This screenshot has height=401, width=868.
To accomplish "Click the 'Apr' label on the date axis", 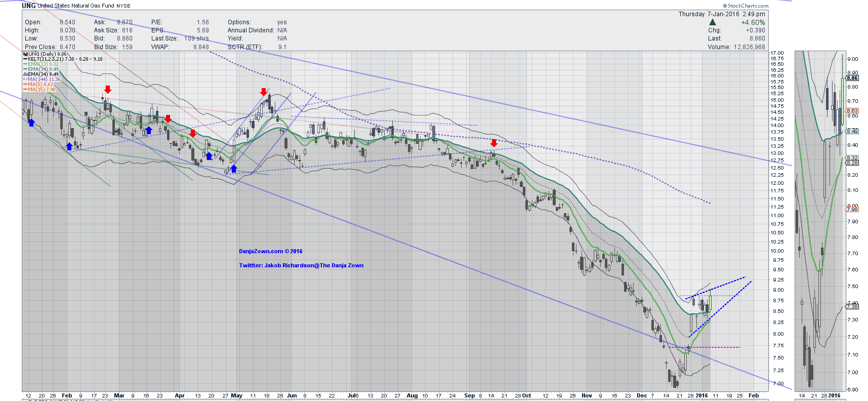I will click(180, 396).
